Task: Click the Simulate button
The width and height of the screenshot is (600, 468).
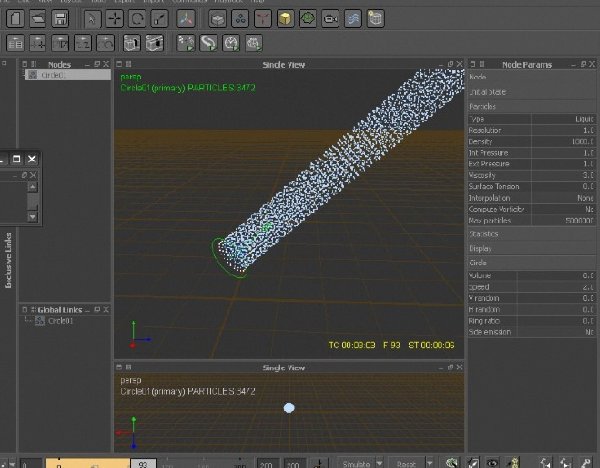Action: [356, 464]
